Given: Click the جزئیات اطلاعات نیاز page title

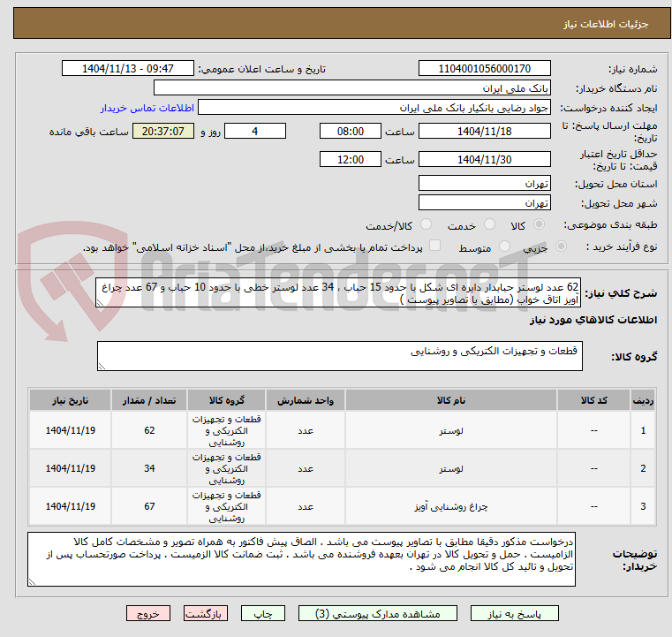Looking at the screenshot, I should (x=606, y=24).
